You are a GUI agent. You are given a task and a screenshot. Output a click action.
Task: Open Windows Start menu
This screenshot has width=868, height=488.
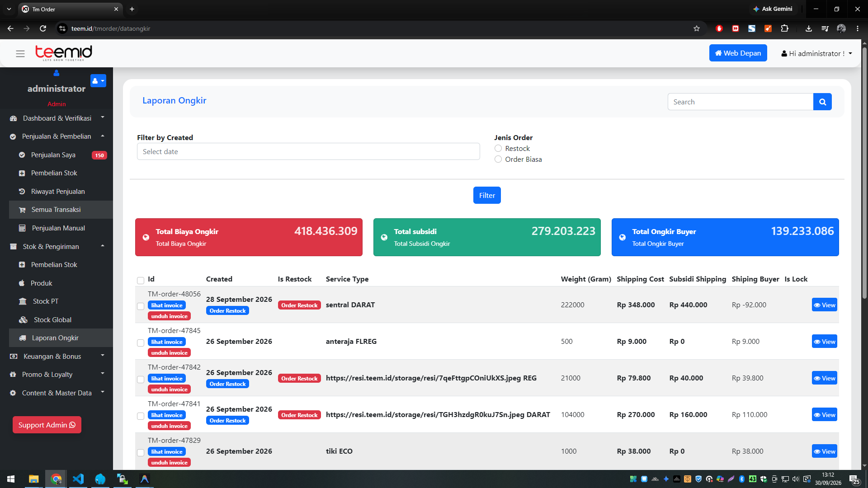coord(11,479)
